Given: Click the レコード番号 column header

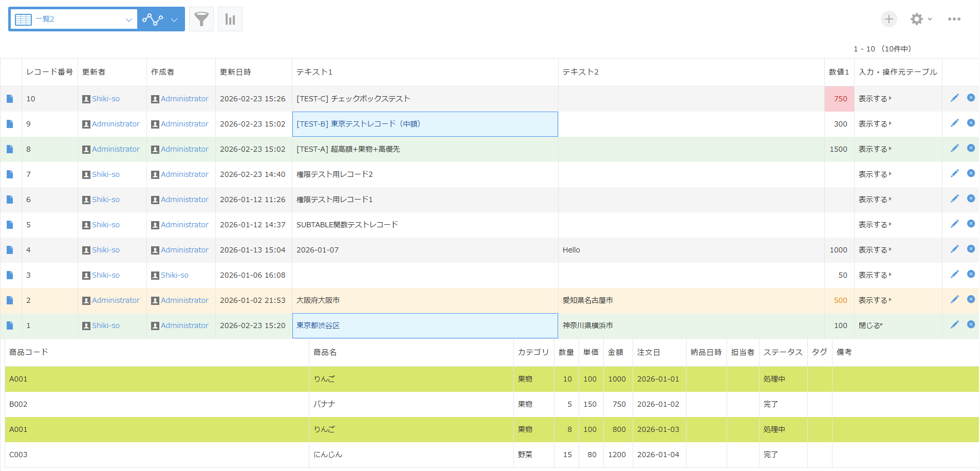Looking at the screenshot, I should (x=49, y=72).
